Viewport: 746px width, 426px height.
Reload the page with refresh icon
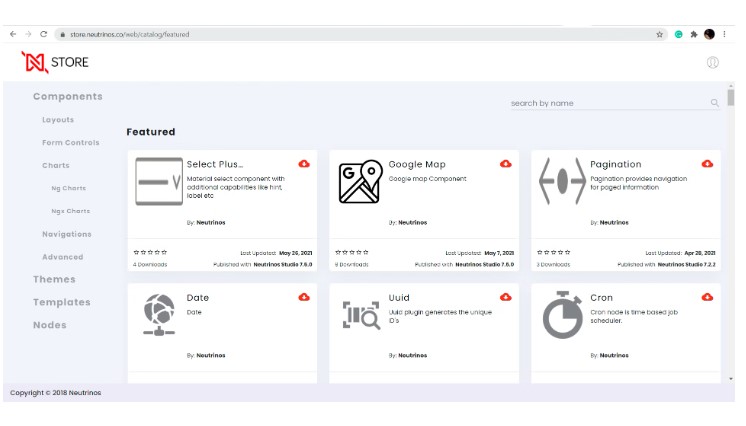tap(44, 34)
